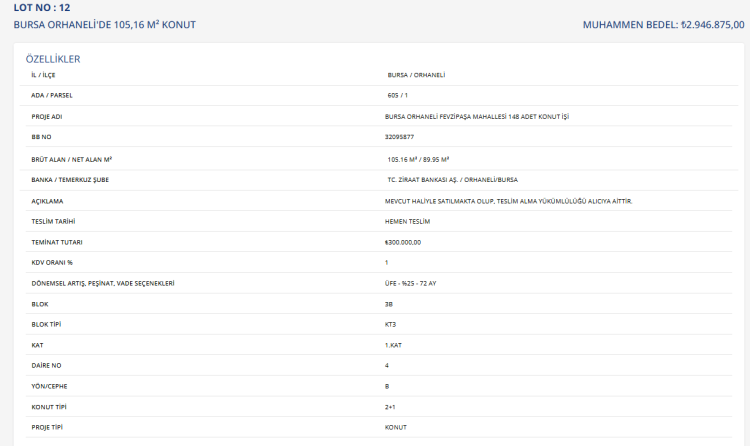Select the BURSA / ORHANELİ district value
The image size is (750, 446).
(415, 75)
